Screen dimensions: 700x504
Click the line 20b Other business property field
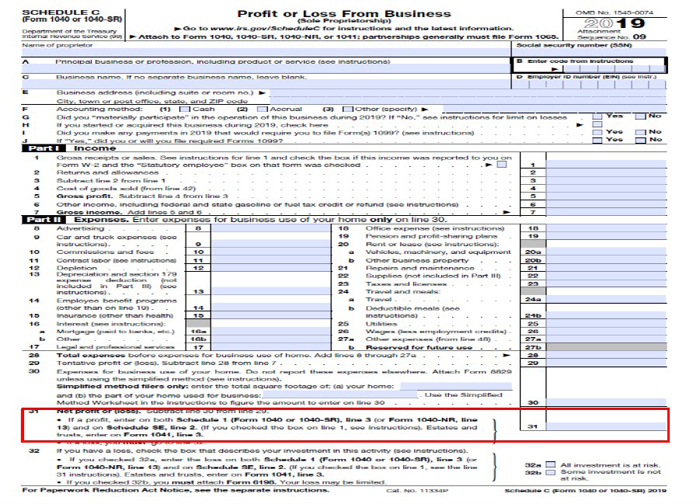click(x=607, y=260)
